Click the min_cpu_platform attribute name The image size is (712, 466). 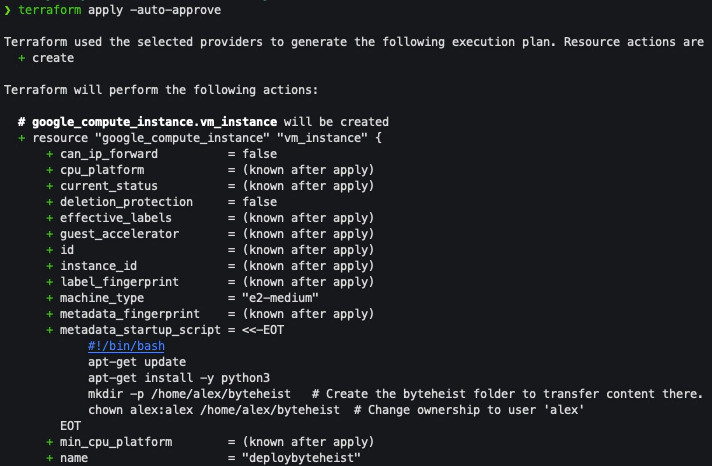(115, 442)
